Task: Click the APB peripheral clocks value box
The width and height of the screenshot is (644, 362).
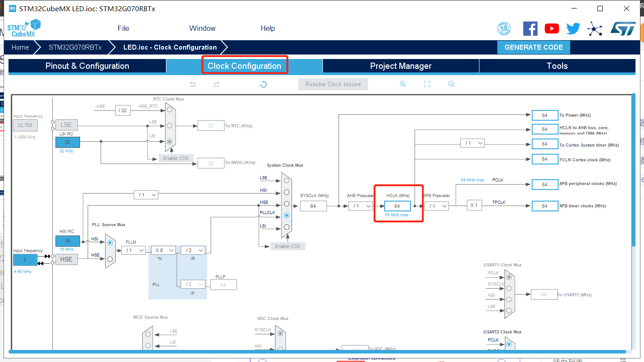Action: (x=545, y=185)
